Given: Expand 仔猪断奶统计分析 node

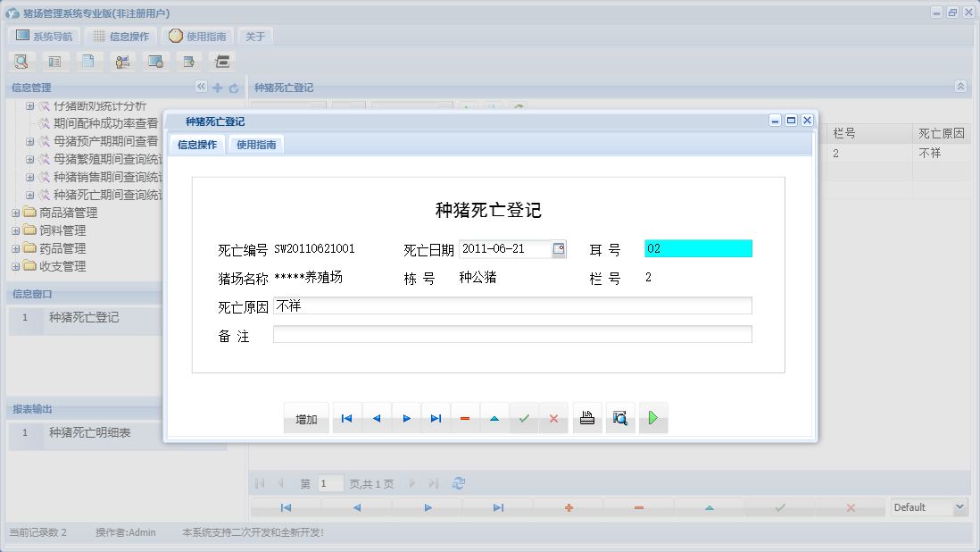Looking at the screenshot, I should click(x=29, y=106).
